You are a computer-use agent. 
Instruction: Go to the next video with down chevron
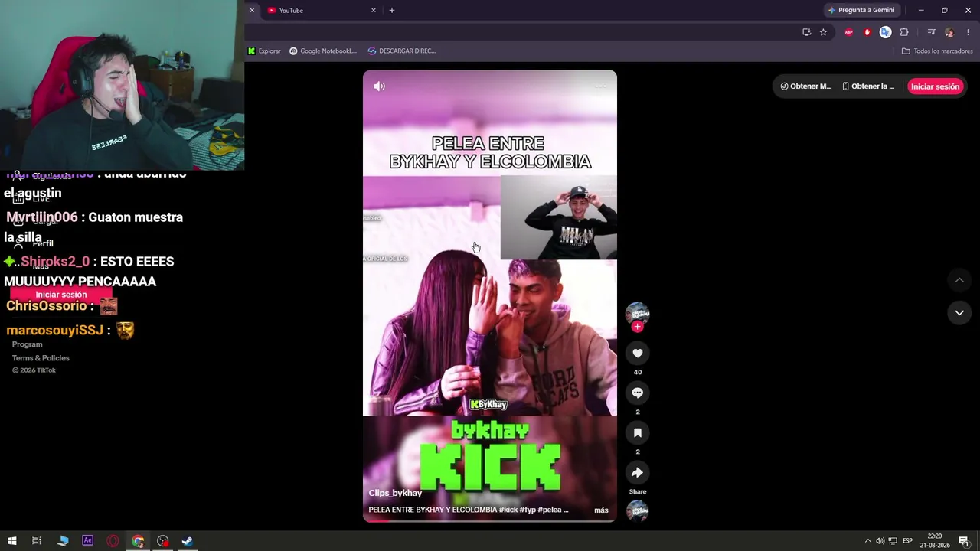point(959,312)
